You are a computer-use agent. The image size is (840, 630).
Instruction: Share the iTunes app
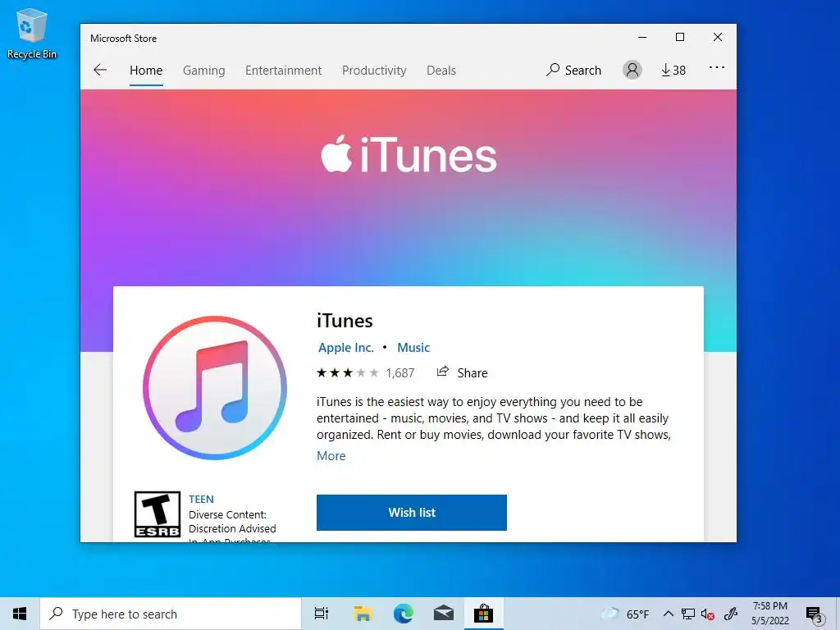pyautogui.click(x=462, y=373)
